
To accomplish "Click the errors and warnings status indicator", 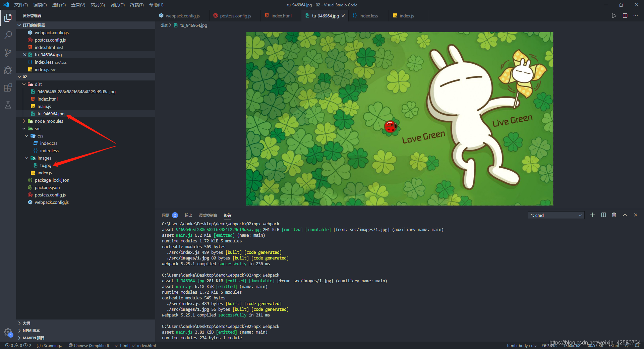I will pos(18,345).
